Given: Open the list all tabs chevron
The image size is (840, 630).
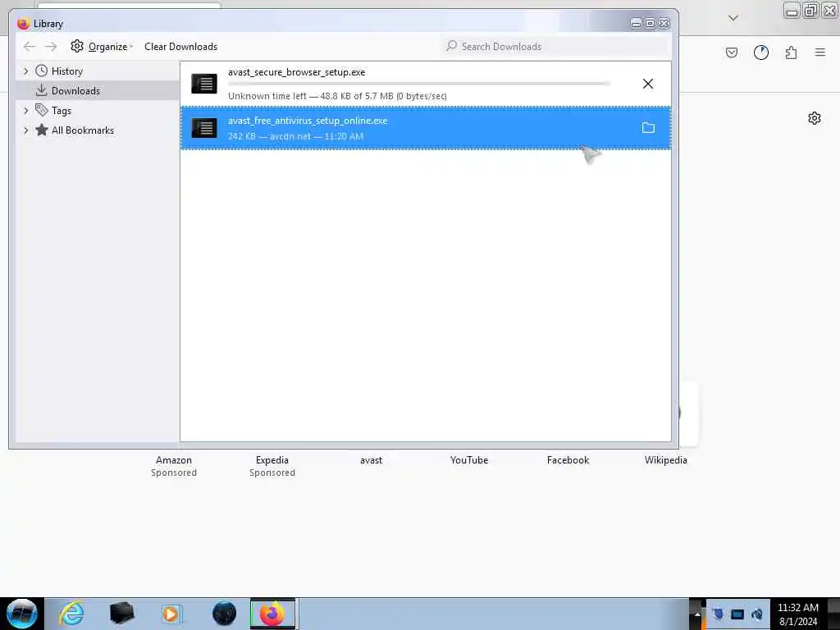Looking at the screenshot, I should point(733,18).
